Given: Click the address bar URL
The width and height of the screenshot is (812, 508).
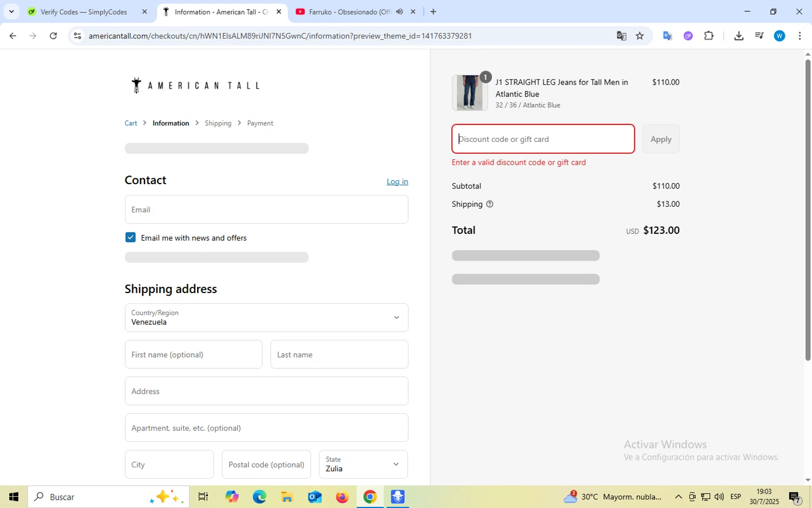Looking at the screenshot, I should tap(280, 36).
